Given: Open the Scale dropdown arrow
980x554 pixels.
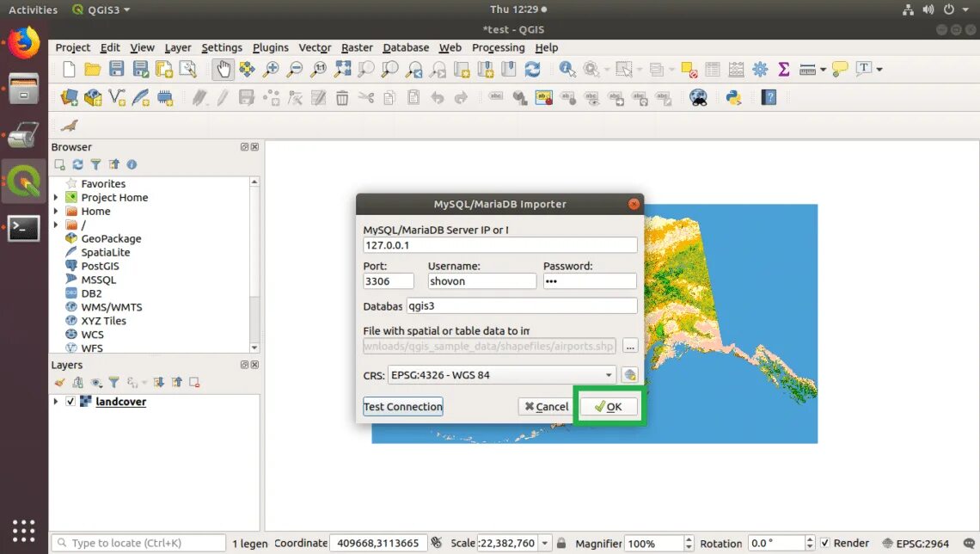Looking at the screenshot, I should point(545,543).
